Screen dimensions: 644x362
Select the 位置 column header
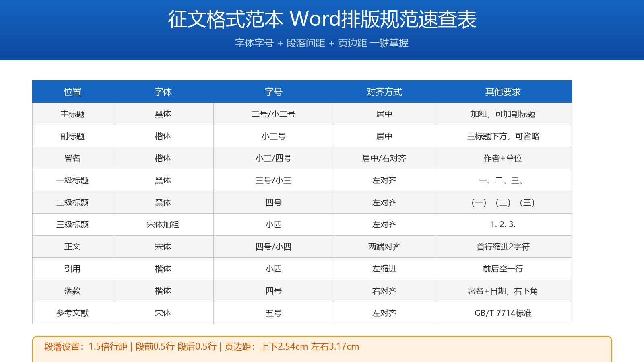coord(72,92)
